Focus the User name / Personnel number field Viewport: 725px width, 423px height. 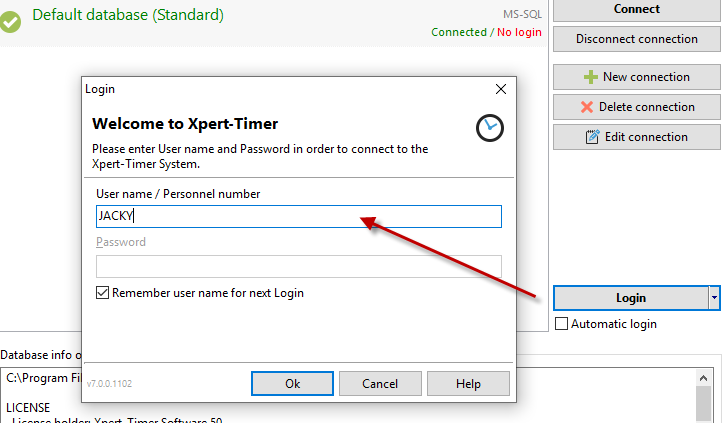pyautogui.click(x=298, y=216)
